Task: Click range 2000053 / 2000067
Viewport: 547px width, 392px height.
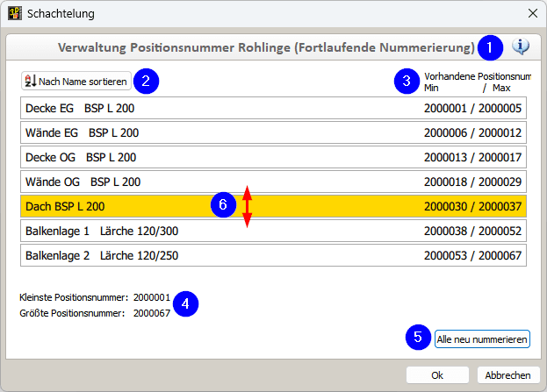Action: click(x=472, y=256)
